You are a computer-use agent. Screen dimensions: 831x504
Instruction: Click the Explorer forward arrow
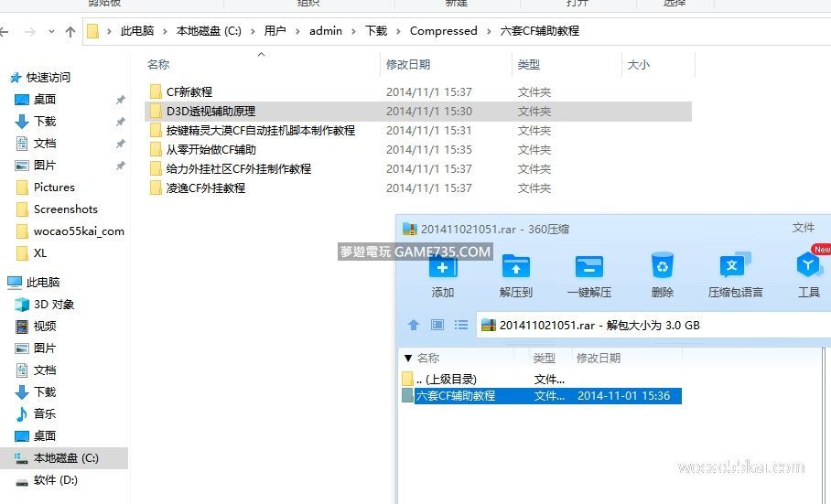tap(29, 32)
